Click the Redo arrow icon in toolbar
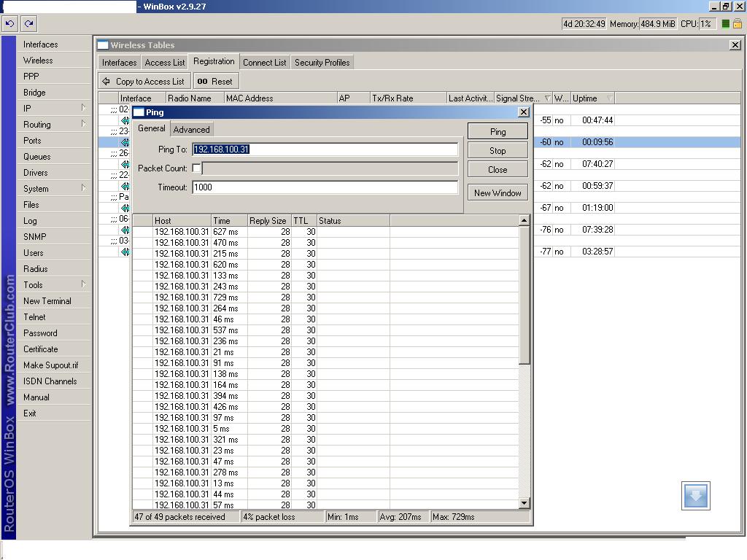 pyautogui.click(x=28, y=23)
